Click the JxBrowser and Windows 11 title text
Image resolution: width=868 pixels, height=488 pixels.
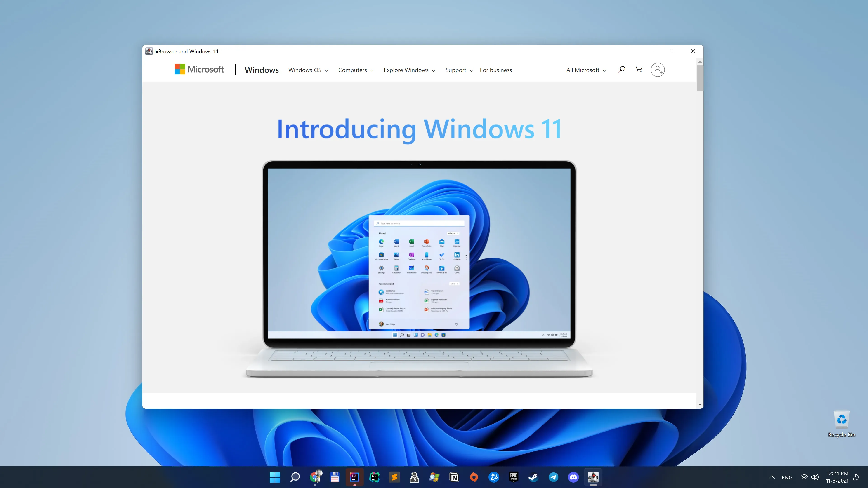(x=186, y=51)
